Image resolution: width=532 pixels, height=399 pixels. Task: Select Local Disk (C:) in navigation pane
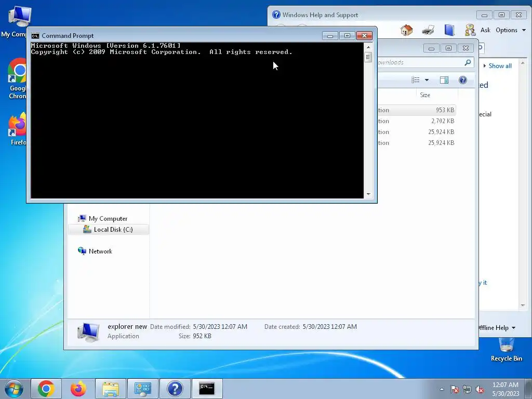click(x=109, y=229)
